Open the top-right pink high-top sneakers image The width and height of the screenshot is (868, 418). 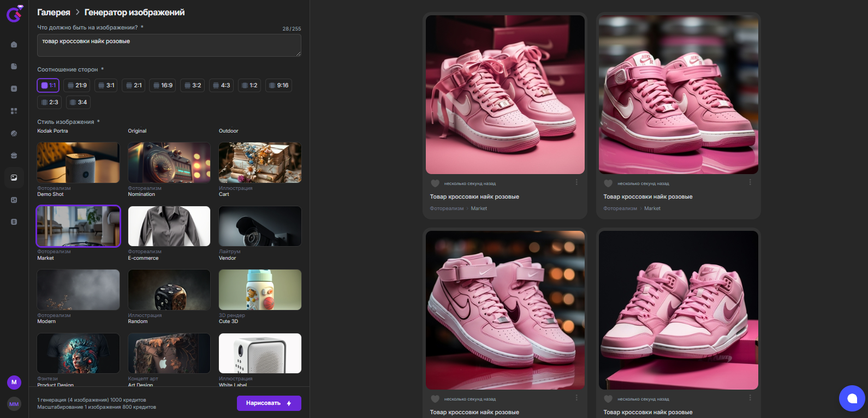(x=679, y=94)
